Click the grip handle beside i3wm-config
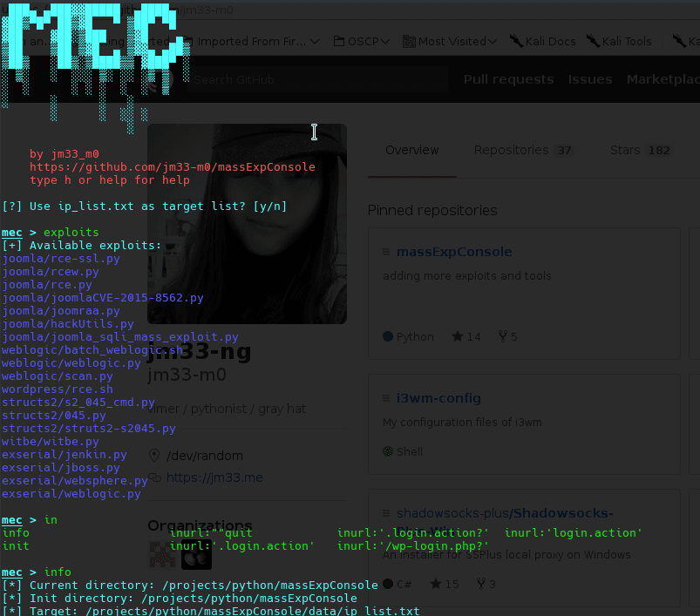 386,398
